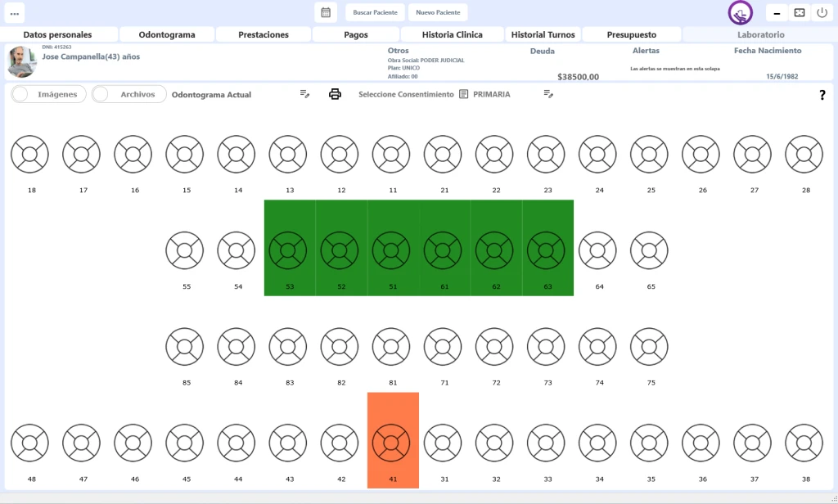The height and width of the screenshot is (504, 838).
Task: Open the question mark help icon
Action: 822,95
